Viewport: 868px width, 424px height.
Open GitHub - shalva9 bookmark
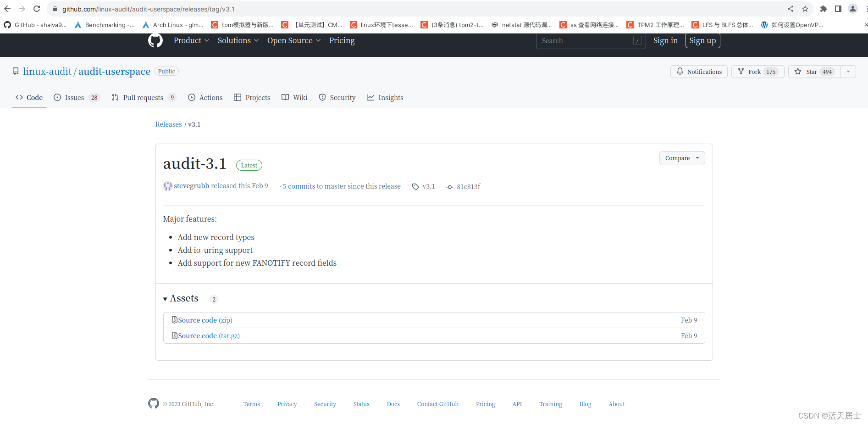point(36,25)
